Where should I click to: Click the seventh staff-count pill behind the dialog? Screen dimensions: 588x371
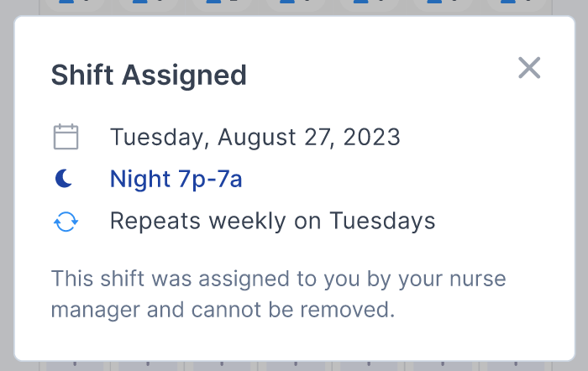tap(517, 4)
